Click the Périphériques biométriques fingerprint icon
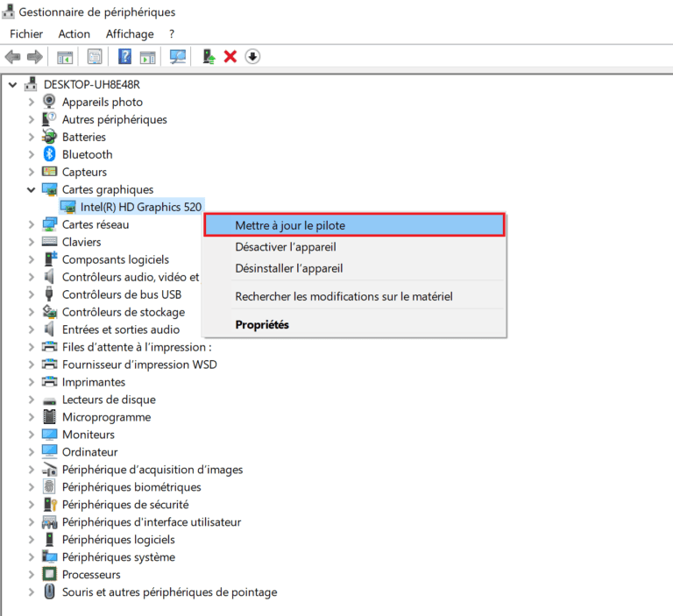The width and height of the screenshot is (673, 616). [x=49, y=486]
